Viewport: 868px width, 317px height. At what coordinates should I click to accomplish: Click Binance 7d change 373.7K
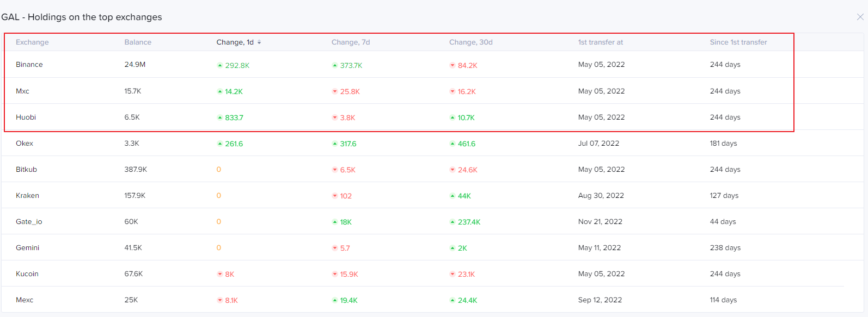pos(351,65)
